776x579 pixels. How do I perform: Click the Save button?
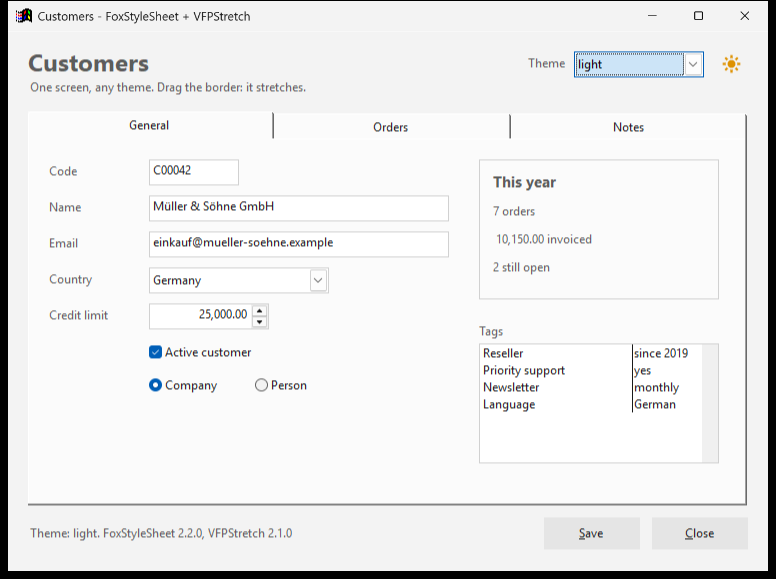[591, 533]
